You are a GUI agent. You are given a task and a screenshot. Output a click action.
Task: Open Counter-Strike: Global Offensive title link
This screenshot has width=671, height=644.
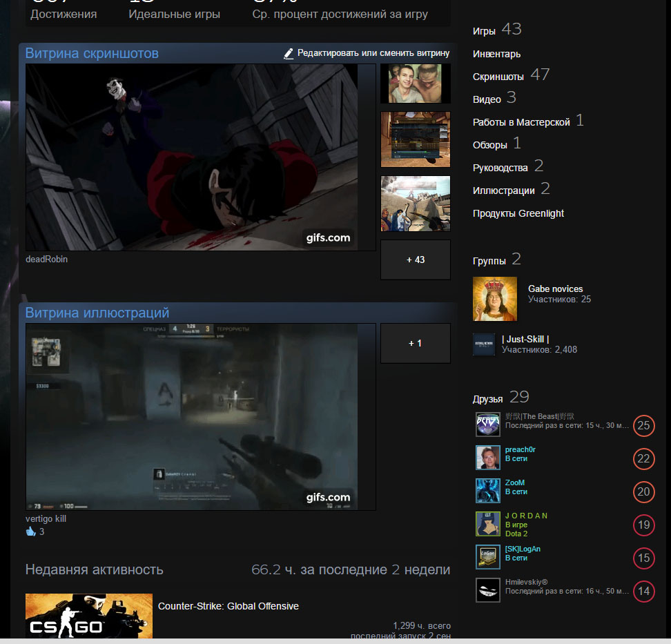tap(228, 606)
